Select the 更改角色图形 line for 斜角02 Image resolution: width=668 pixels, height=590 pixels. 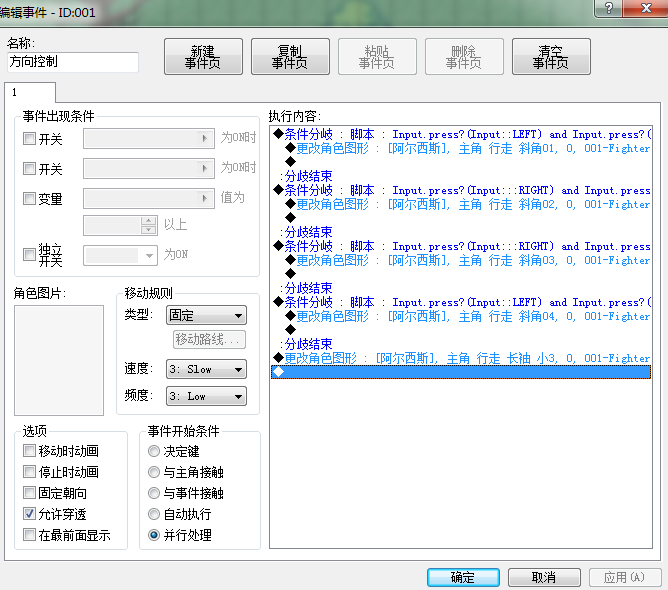click(461, 204)
